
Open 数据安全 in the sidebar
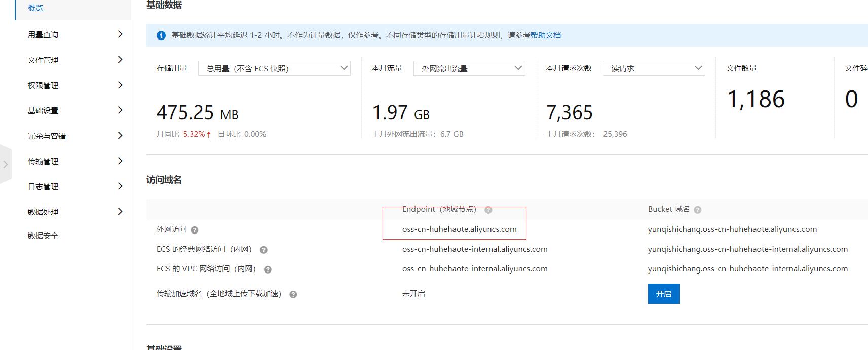pyautogui.click(x=43, y=236)
